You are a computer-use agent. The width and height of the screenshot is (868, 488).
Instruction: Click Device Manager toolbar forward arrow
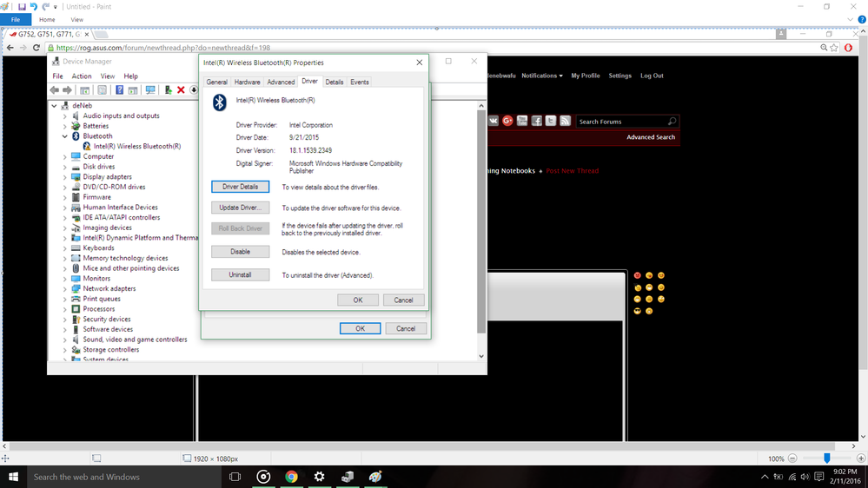(67, 90)
